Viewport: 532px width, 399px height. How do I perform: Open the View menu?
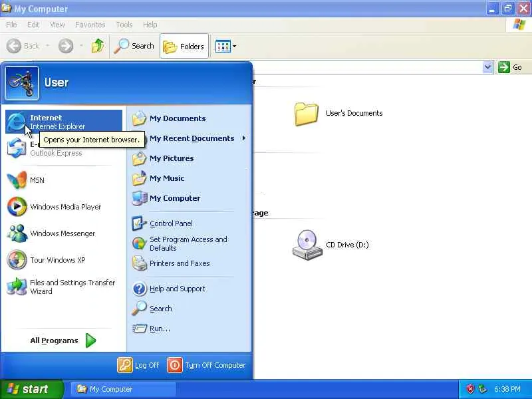point(57,25)
